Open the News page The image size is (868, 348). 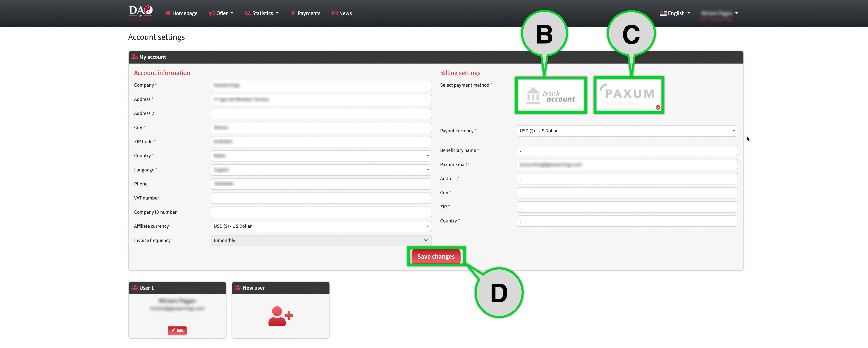[341, 14]
